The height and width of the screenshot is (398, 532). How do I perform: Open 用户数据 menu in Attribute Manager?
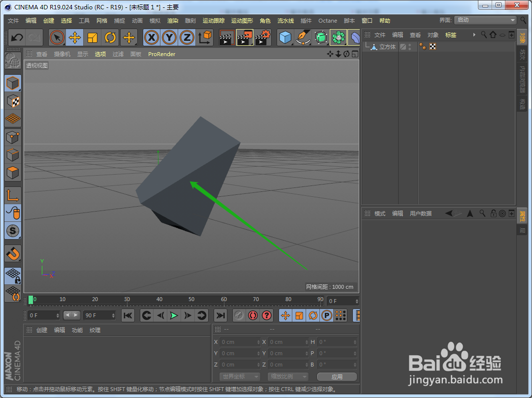421,214
